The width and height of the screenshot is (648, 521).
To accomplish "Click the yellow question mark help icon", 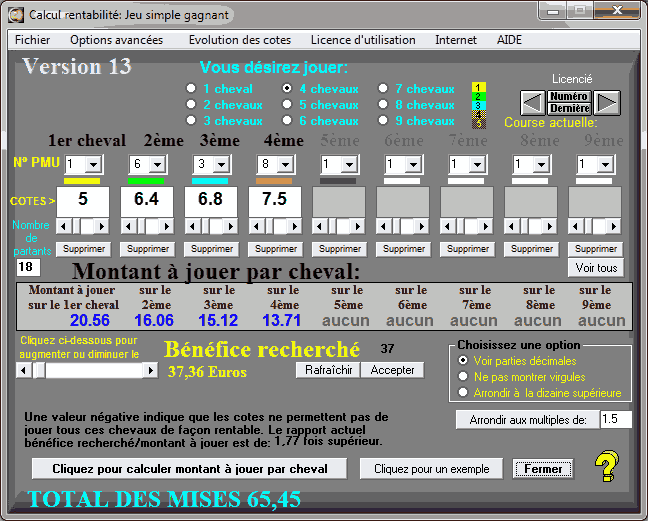I will click(x=606, y=466).
